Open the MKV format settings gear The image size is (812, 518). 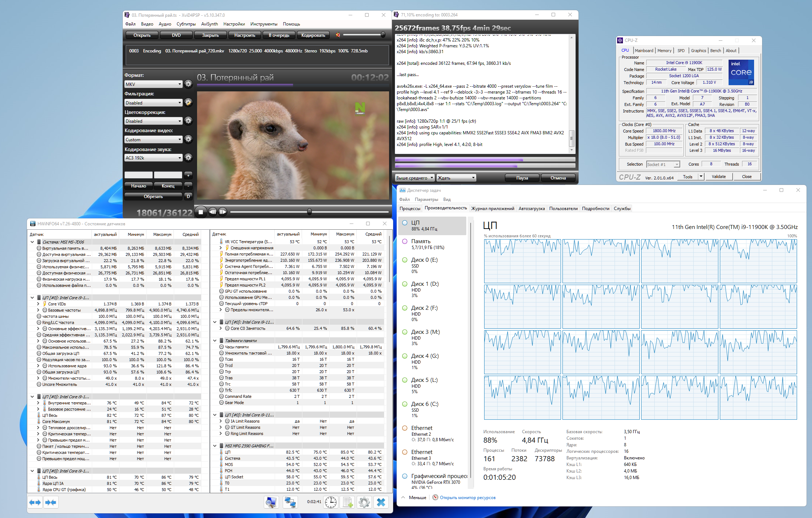[188, 84]
